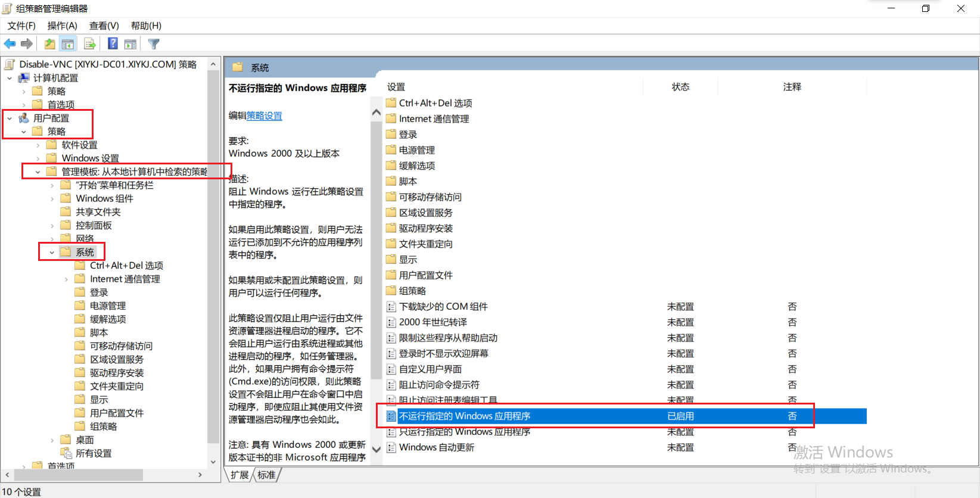Select 阻止访问命令提示符 policy
The image size is (980, 498).
439,385
